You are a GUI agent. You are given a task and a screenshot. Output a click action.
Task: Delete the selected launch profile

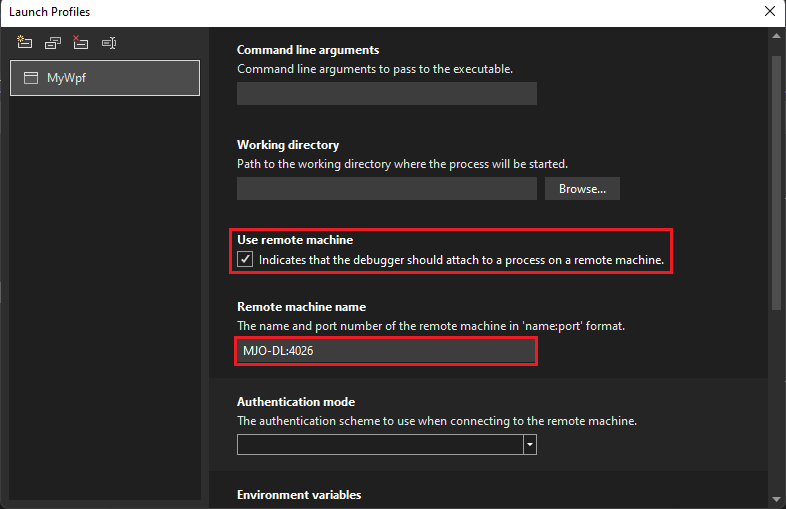point(80,43)
